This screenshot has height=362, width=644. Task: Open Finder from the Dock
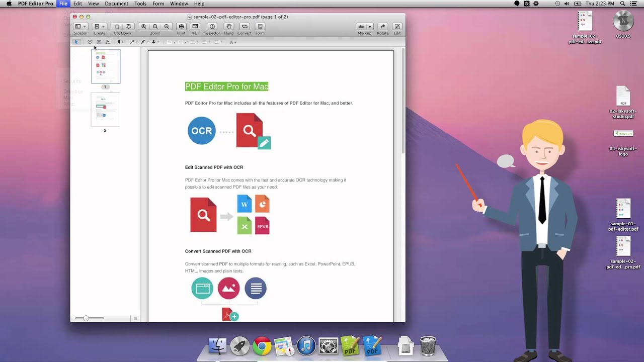click(218, 346)
